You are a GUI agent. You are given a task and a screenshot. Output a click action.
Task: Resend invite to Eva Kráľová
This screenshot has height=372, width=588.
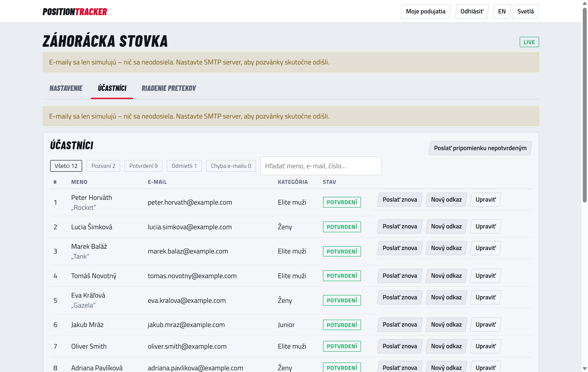coord(399,298)
